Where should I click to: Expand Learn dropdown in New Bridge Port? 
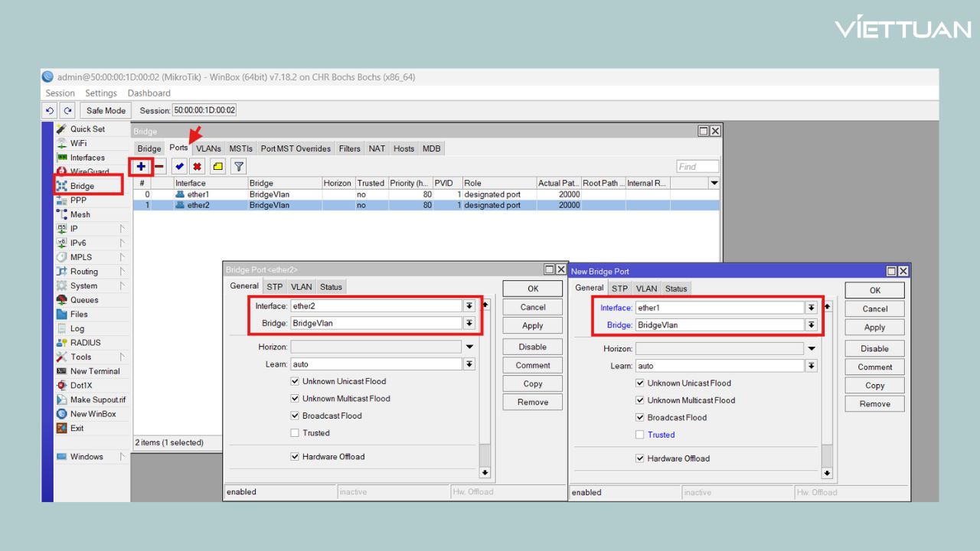(811, 366)
